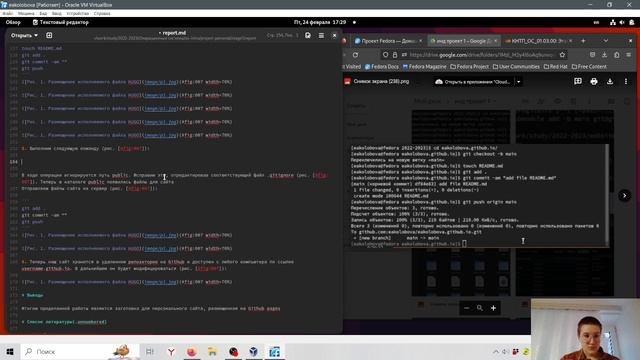This screenshot has width=640, height=360.
Task: Open 'Текстовый редактор' app menu in top bar
Action: tap(60, 22)
